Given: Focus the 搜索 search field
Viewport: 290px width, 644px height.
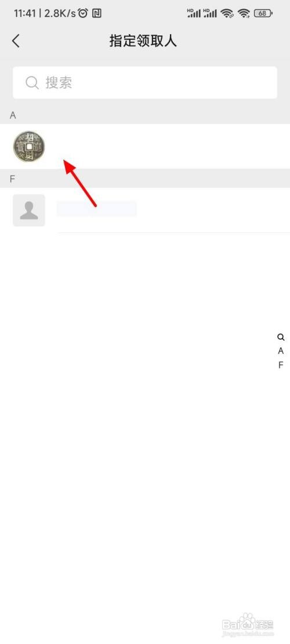Looking at the screenshot, I should point(145,82).
